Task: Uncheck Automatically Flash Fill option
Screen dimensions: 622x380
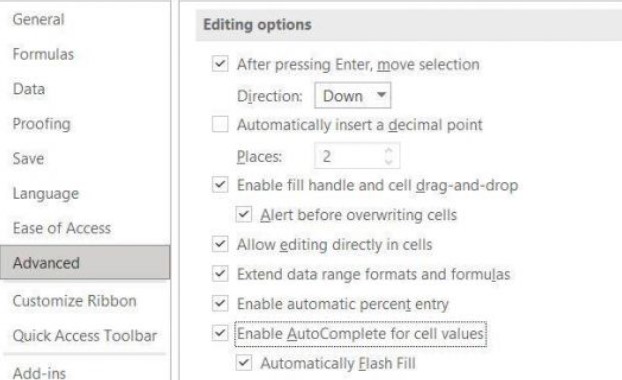Action: click(244, 363)
